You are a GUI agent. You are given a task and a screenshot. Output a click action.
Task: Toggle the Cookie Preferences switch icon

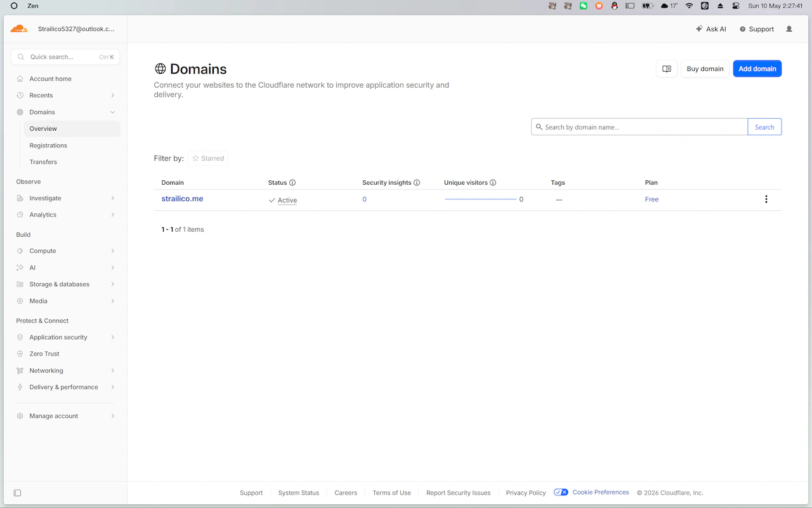pyautogui.click(x=561, y=492)
